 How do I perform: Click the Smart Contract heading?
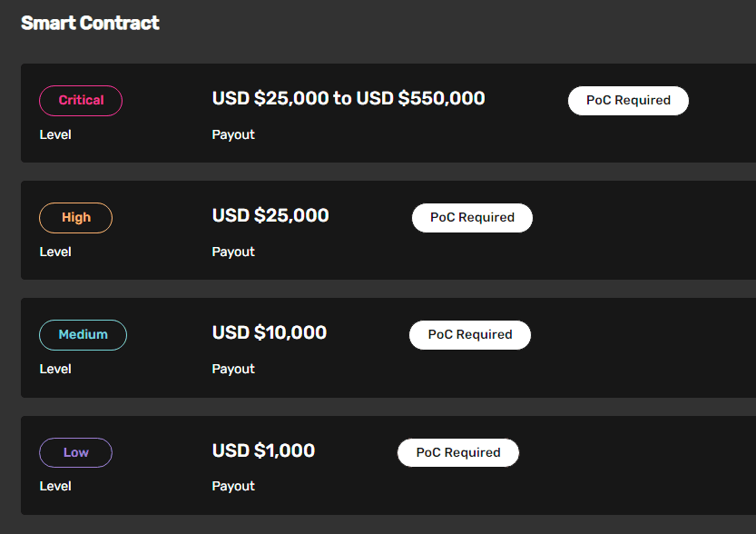point(90,24)
